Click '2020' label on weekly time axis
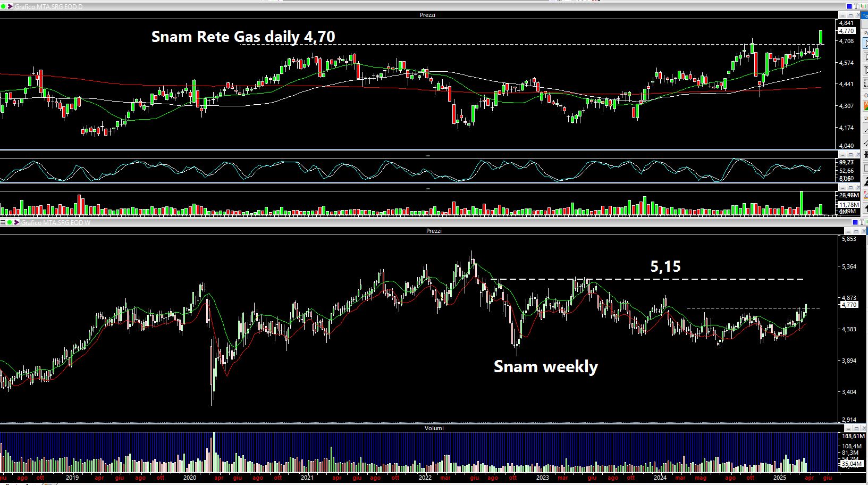Image resolution: width=868 pixels, height=485 pixels. click(x=190, y=478)
